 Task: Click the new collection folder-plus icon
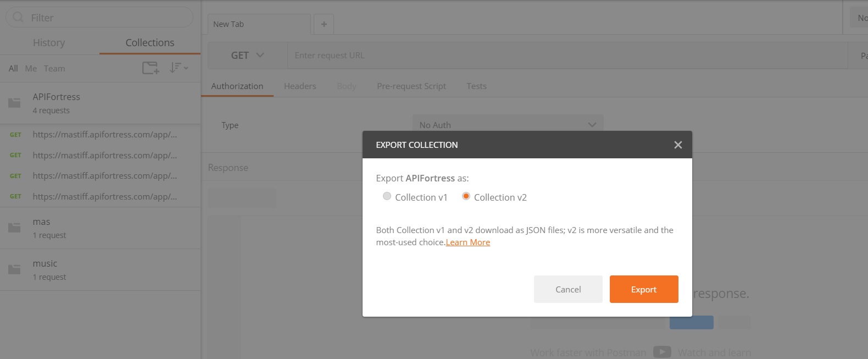(x=150, y=68)
